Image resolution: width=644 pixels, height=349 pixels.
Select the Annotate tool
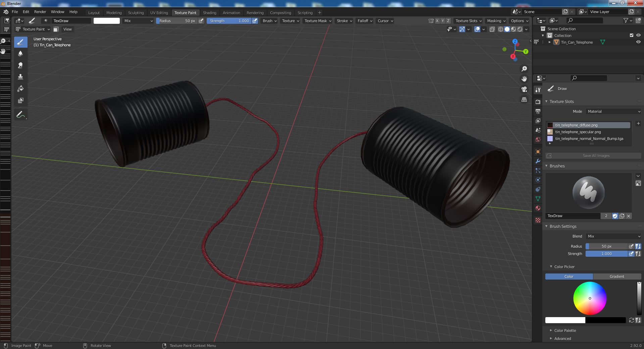point(20,114)
